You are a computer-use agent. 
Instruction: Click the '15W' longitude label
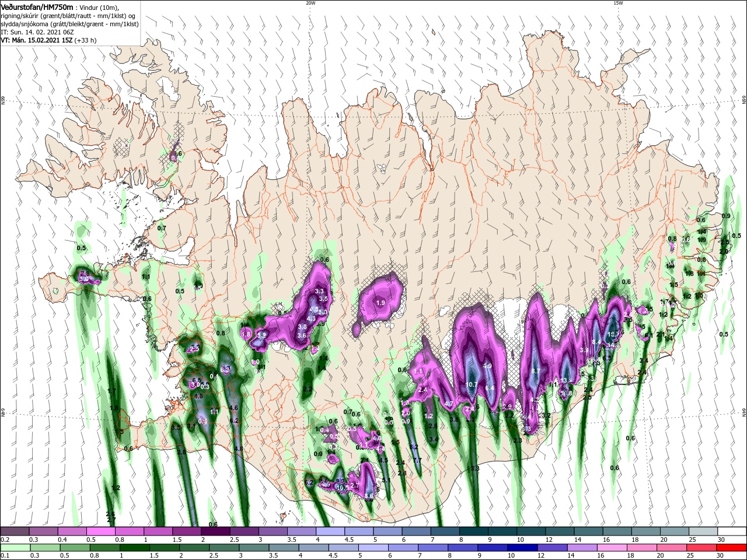[618, 3]
